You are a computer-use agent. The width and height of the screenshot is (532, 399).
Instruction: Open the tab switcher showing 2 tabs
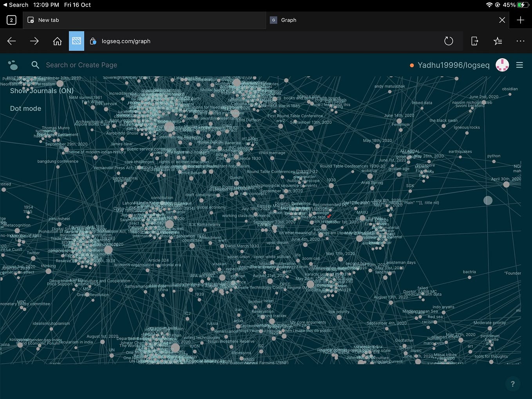11,20
